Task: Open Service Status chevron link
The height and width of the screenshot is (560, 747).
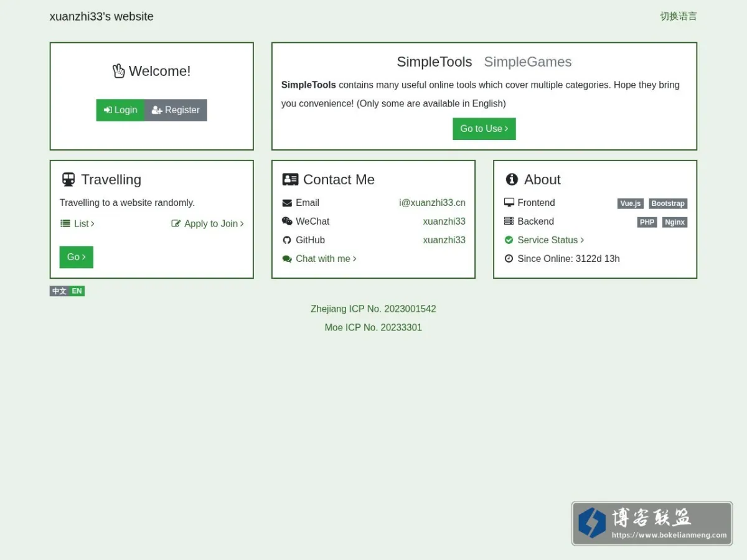Action: pos(544,240)
